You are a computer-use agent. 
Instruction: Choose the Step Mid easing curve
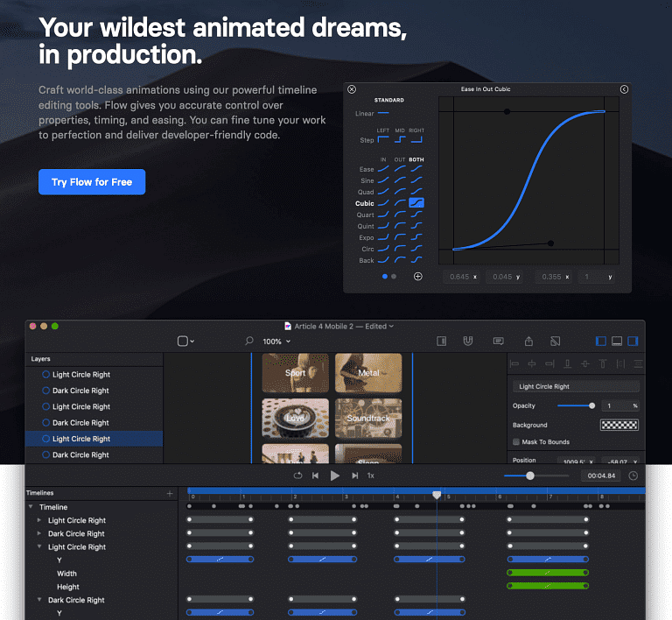(400, 140)
